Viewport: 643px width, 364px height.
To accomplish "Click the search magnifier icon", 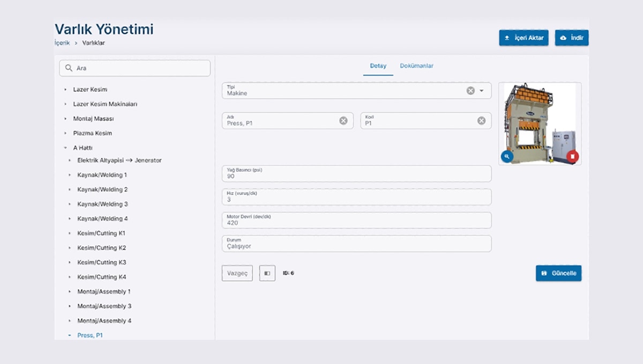I will (69, 68).
